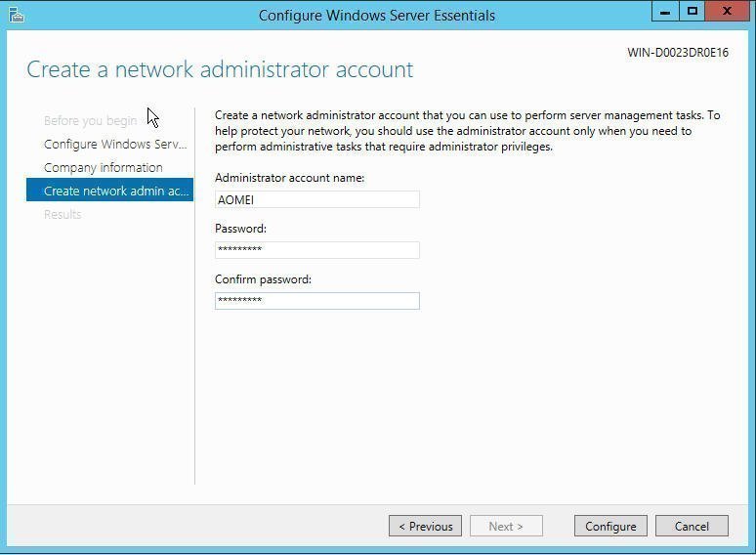
Task: Click the 'Next >' button
Action: click(x=506, y=527)
